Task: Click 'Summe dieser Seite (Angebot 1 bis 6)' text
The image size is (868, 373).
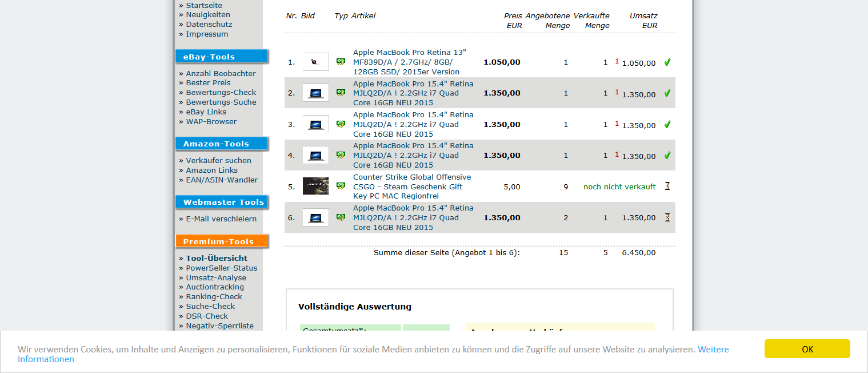Action: (x=447, y=253)
